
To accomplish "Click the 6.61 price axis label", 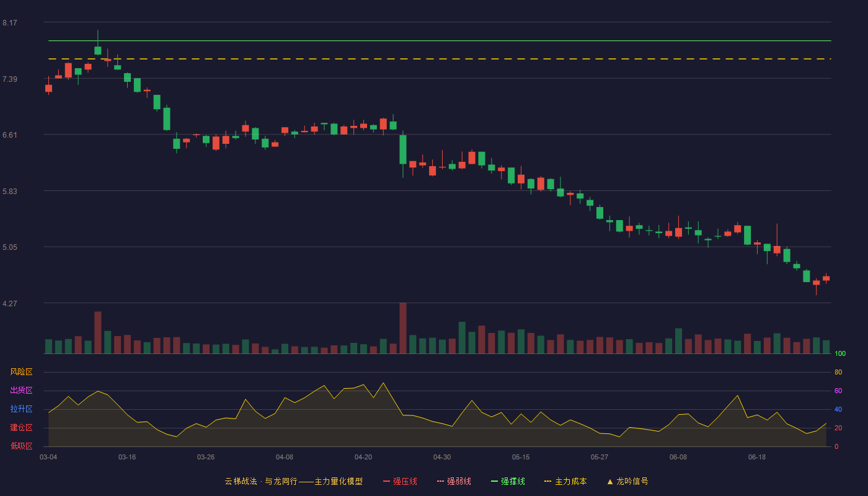I will click(x=10, y=135).
